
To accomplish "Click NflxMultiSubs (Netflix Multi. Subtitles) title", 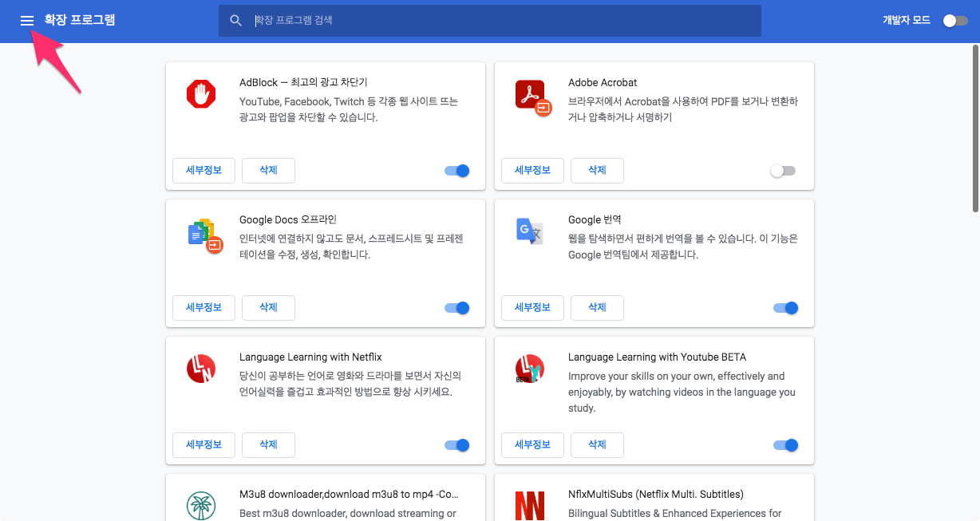I will tap(656, 494).
